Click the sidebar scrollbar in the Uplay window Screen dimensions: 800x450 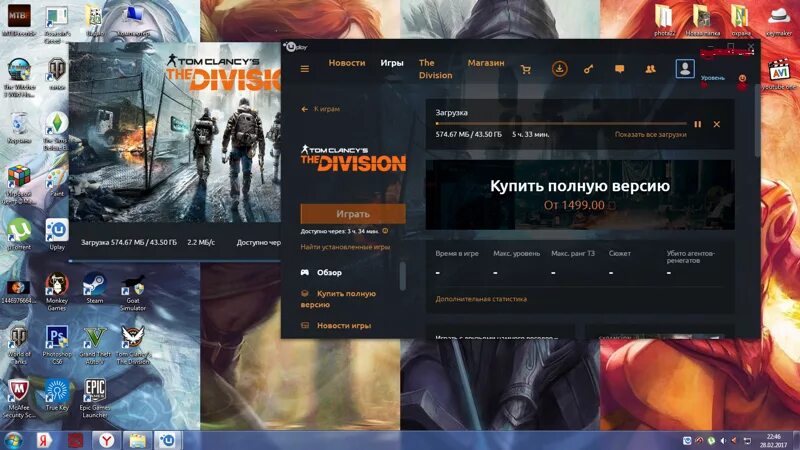click(403, 276)
